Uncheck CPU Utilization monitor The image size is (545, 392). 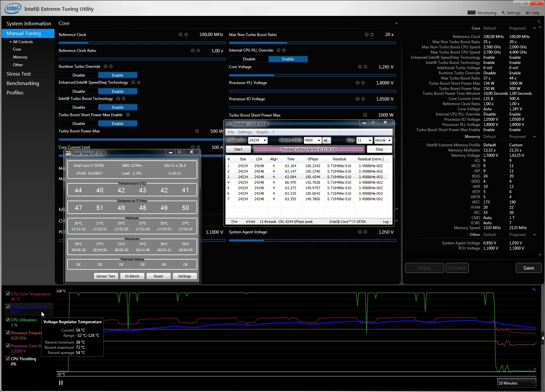[8, 320]
